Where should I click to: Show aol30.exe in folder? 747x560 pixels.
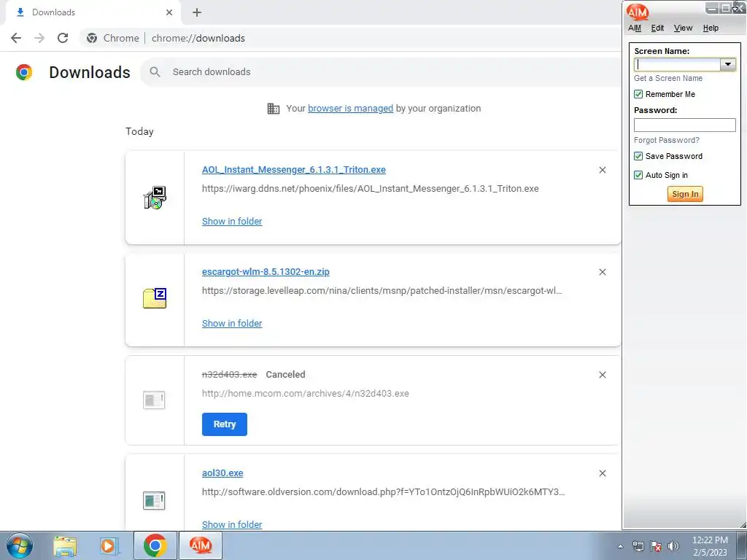coord(232,524)
